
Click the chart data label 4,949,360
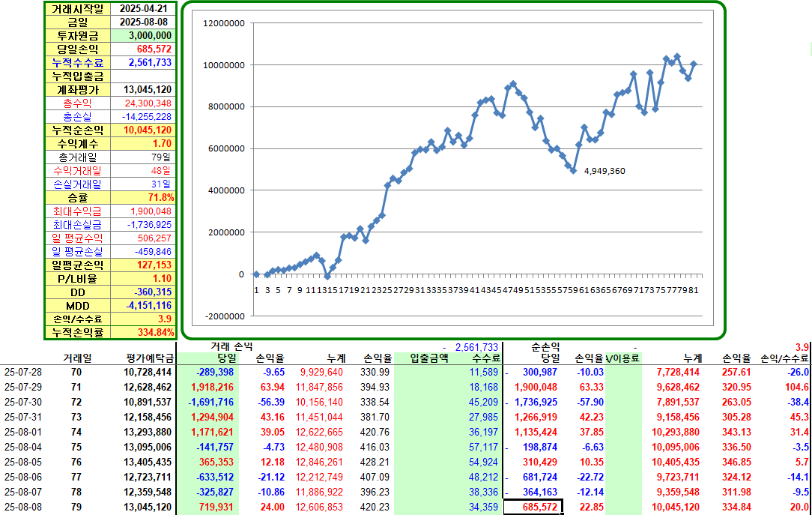coord(605,171)
